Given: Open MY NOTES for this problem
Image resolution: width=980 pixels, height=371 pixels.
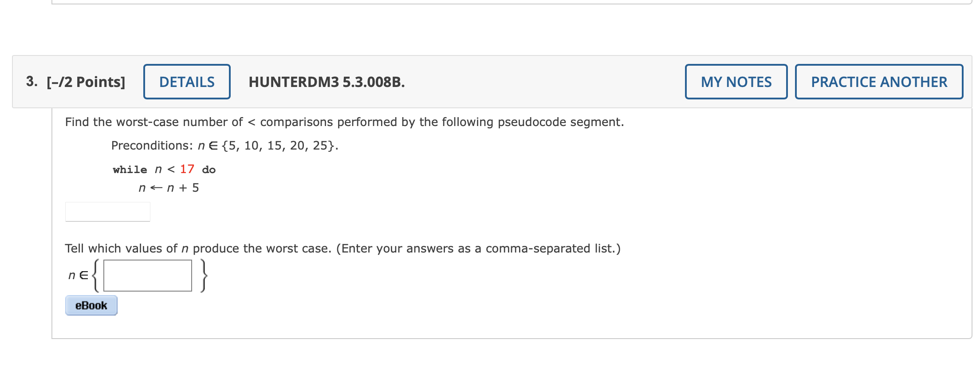Looking at the screenshot, I should 736,81.
